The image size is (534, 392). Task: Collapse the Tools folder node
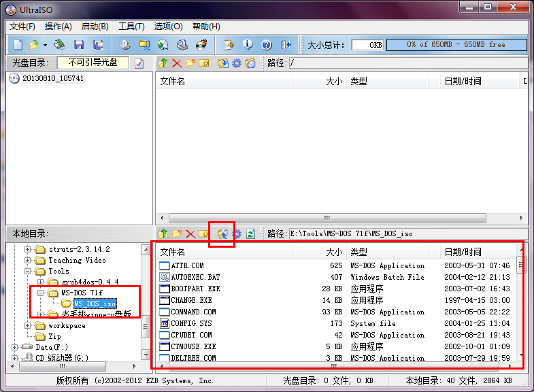[x=28, y=271]
